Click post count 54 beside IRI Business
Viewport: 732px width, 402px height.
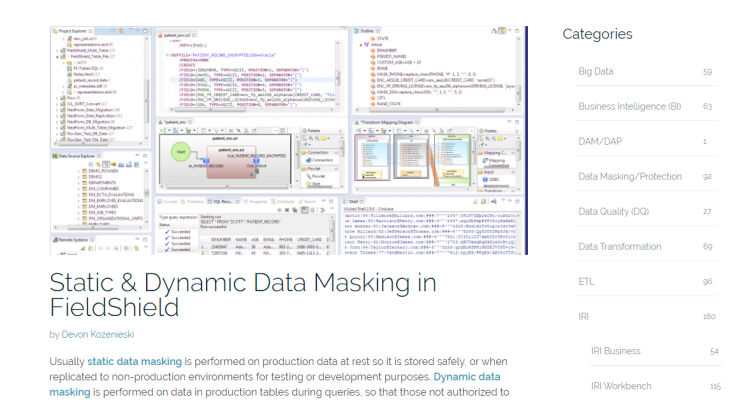point(714,352)
